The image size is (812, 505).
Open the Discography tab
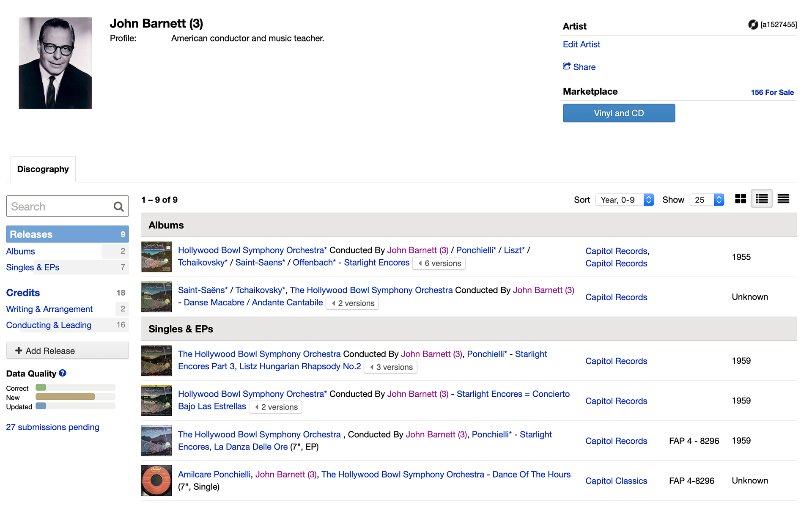pos(43,169)
